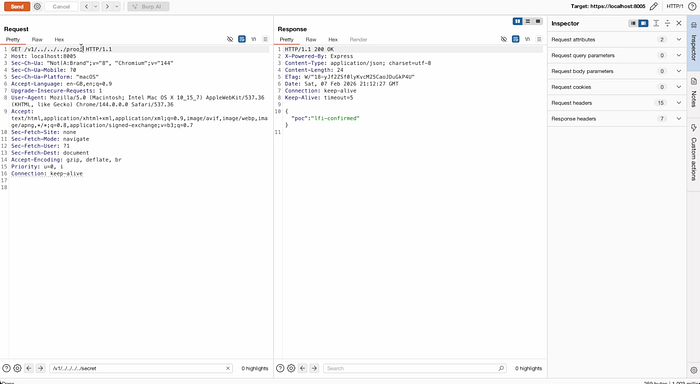Dock Inspector panel to the right
Viewport: 700px width, 384px height.
click(x=643, y=23)
